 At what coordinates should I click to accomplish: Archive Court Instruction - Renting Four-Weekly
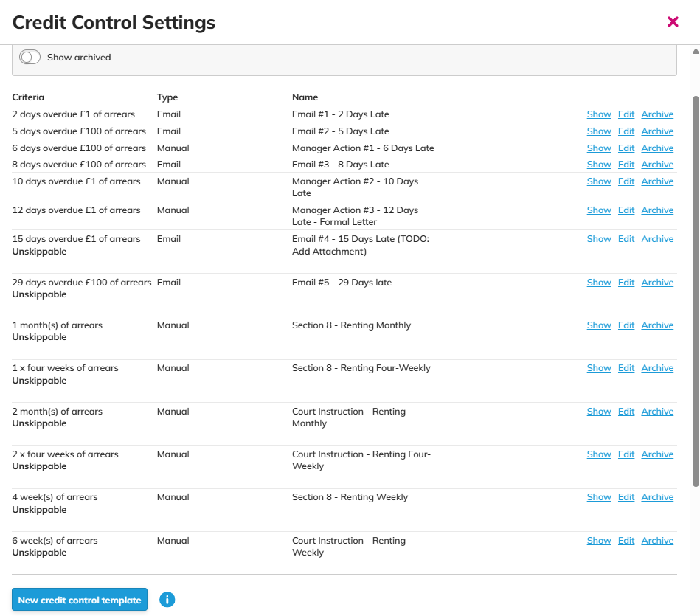(x=657, y=454)
